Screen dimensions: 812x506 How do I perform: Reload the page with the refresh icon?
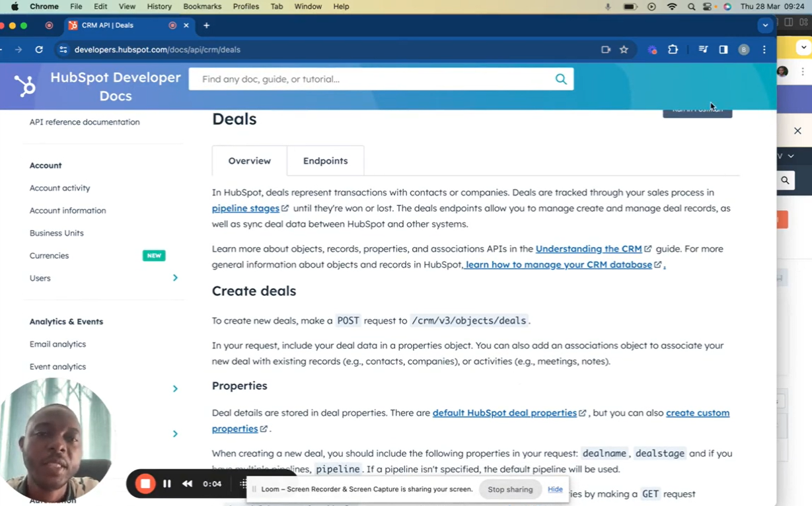39,50
